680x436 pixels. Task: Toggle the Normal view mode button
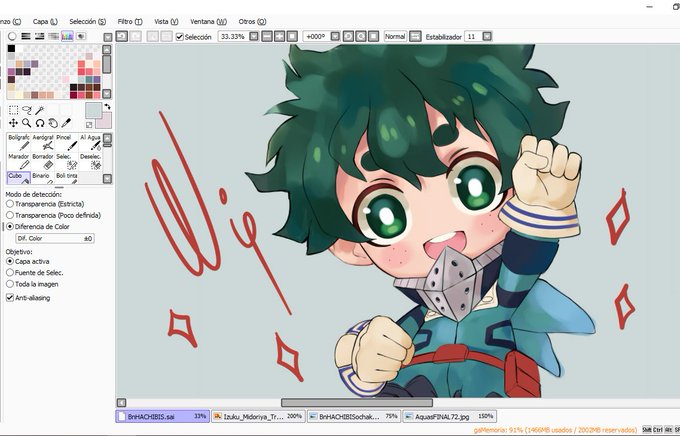click(x=395, y=36)
